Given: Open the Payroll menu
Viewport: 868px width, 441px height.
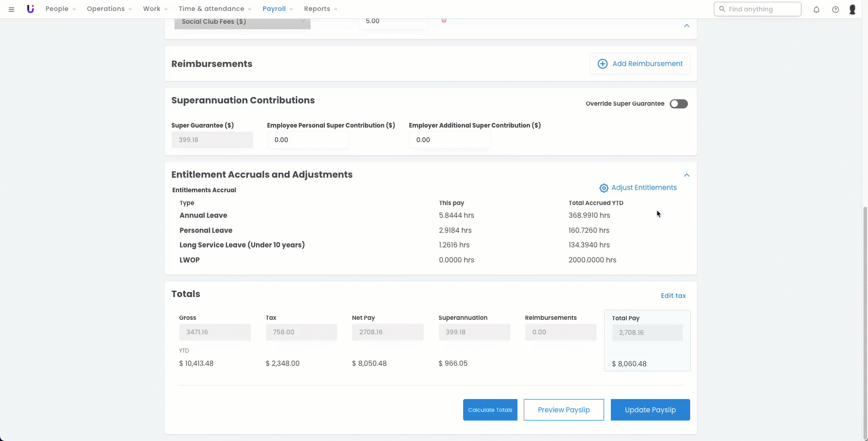Looking at the screenshot, I should tap(277, 9).
